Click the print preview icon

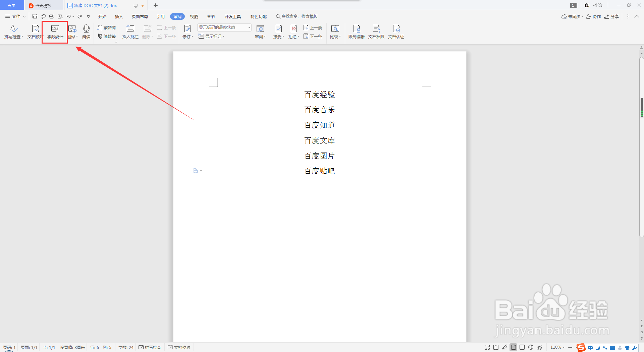(60, 16)
